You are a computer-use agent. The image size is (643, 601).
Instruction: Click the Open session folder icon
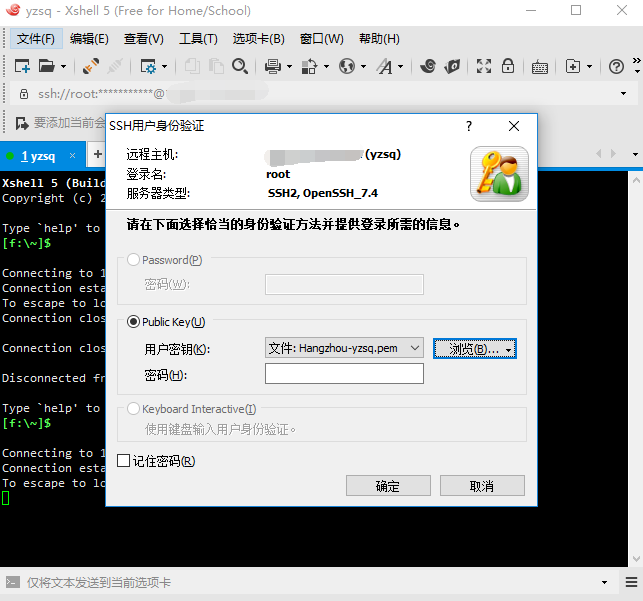[x=46, y=66]
